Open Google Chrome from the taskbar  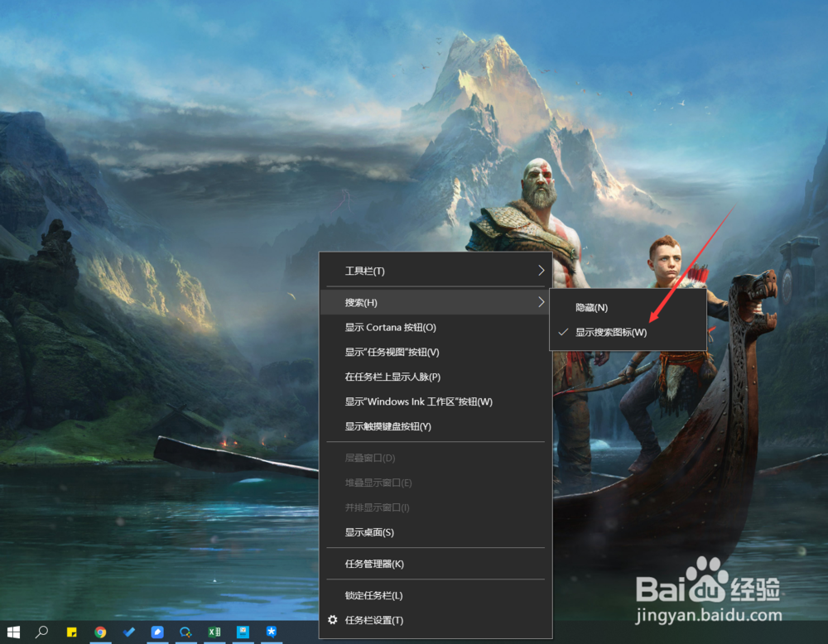point(101,632)
